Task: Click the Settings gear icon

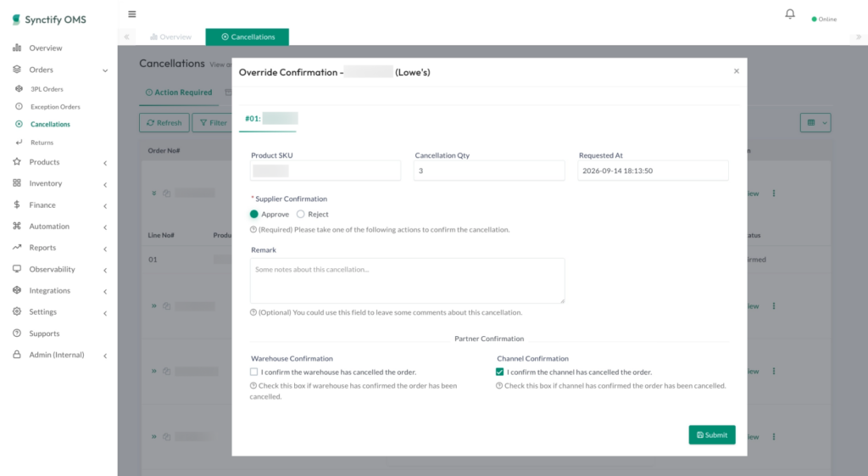Action: pyautogui.click(x=17, y=311)
